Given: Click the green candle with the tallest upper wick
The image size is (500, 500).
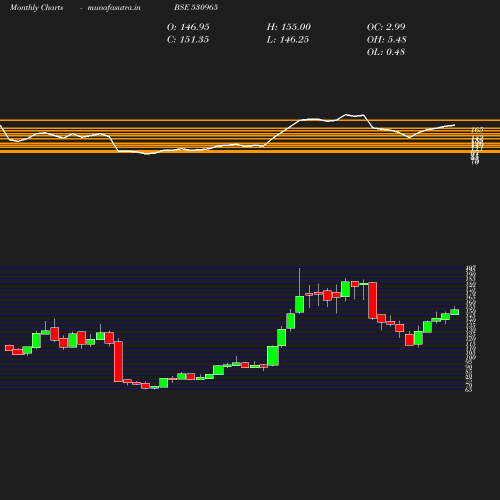Looking at the screenshot, I should point(300,304).
